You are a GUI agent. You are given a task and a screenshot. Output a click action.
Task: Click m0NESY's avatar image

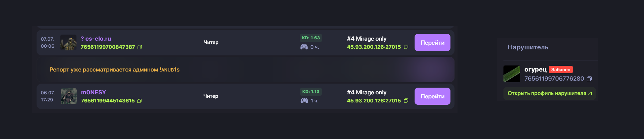69,96
